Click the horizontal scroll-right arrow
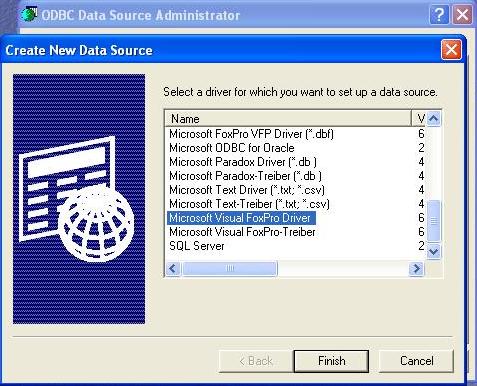 coord(416,268)
